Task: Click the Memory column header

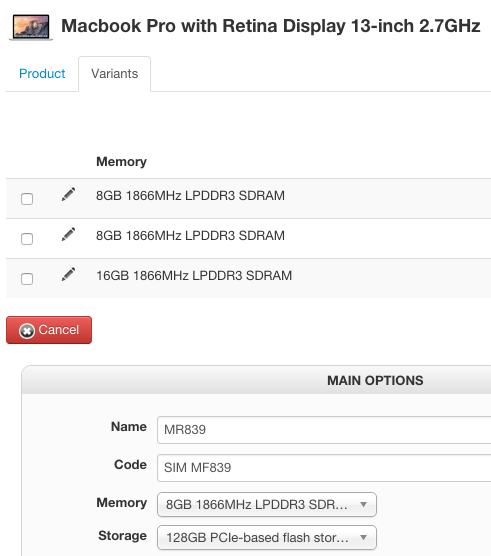Action: (x=121, y=161)
